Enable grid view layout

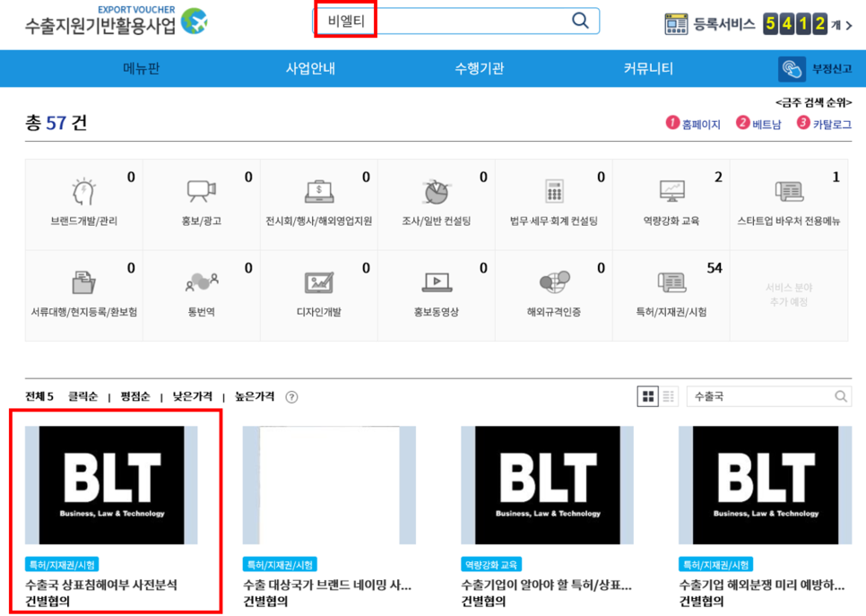[648, 395]
